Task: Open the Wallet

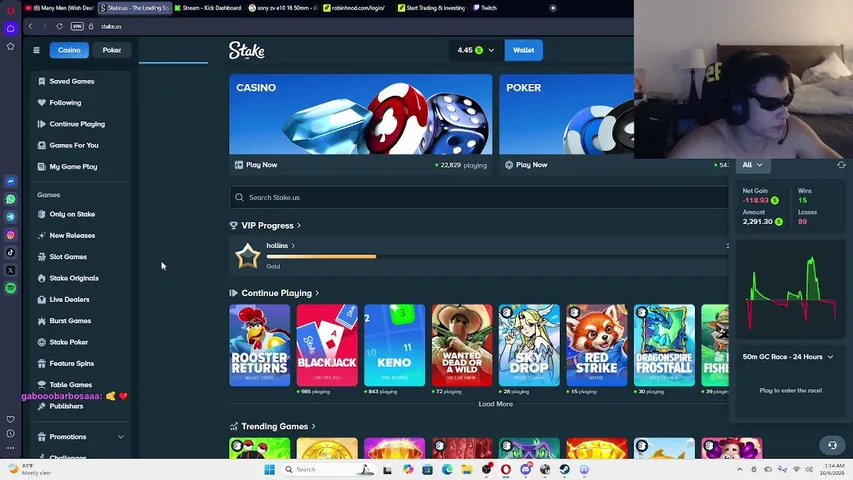Action: (x=523, y=50)
